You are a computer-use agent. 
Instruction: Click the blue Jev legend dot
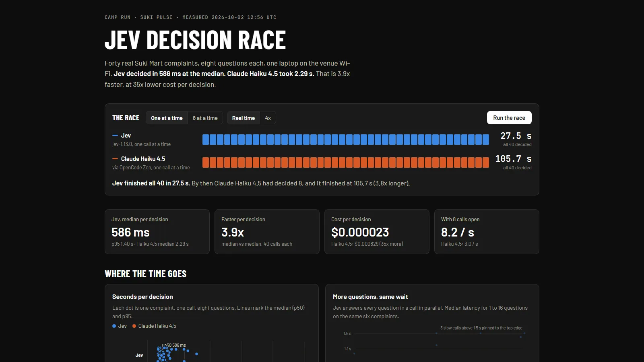(x=114, y=326)
